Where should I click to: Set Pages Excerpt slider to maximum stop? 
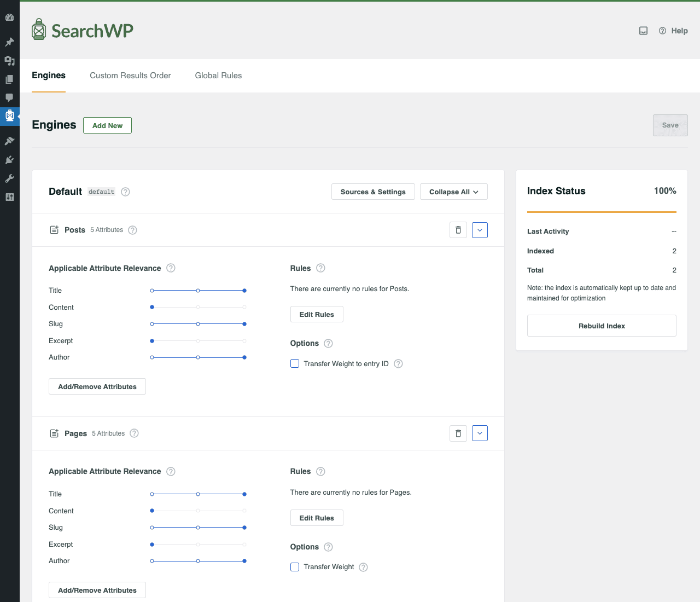(x=244, y=545)
